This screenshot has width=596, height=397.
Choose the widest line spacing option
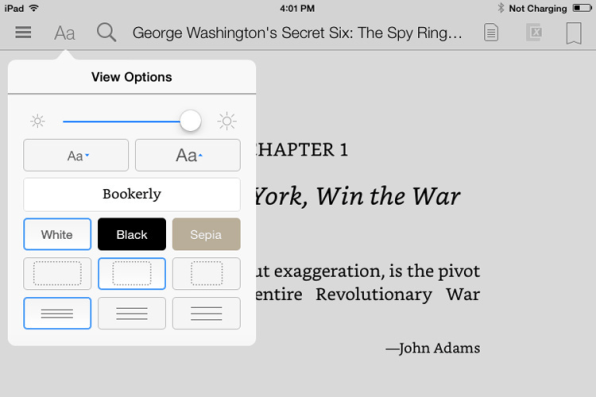click(206, 313)
